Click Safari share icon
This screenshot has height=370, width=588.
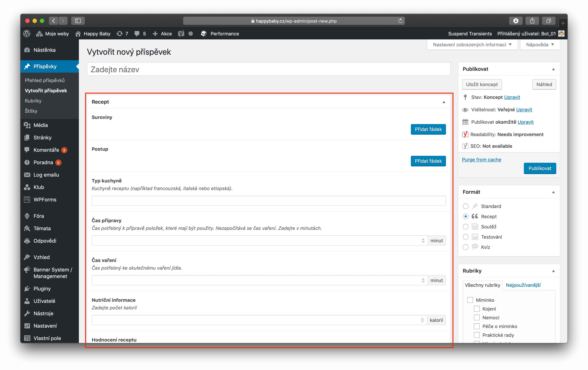[532, 21]
